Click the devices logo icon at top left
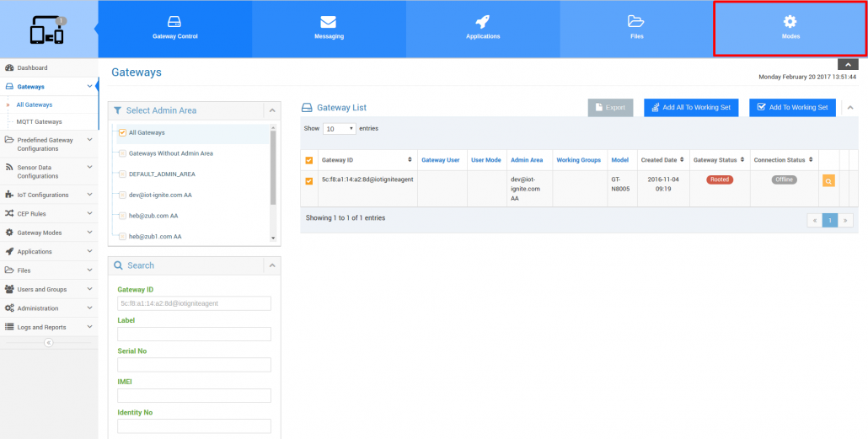 (47, 30)
